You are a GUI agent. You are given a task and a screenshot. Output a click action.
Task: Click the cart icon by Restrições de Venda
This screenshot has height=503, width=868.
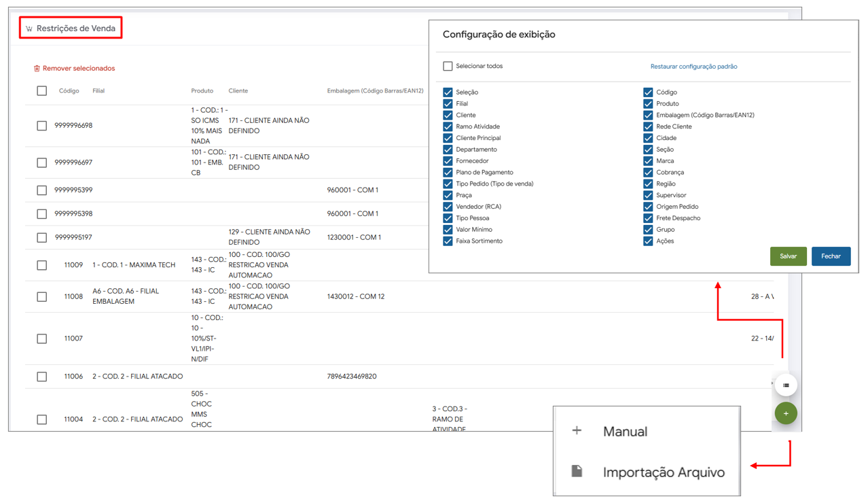[29, 29]
